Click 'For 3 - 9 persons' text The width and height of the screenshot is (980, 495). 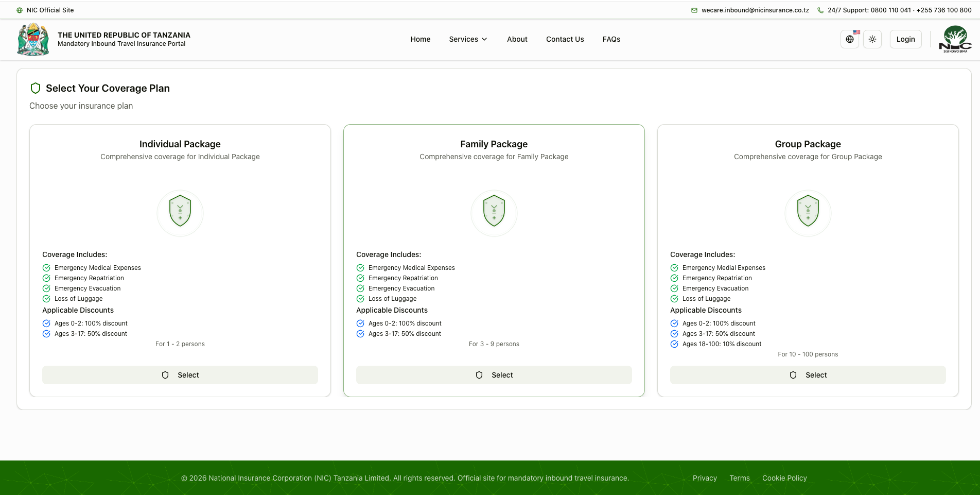[494, 344]
